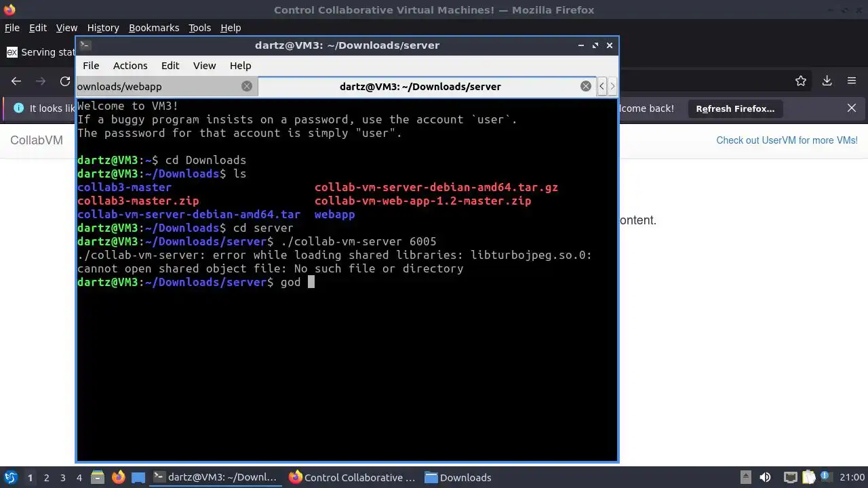Click the 21:00 panel clock
This screenshot has width=868, height=488.
point(852,477)
